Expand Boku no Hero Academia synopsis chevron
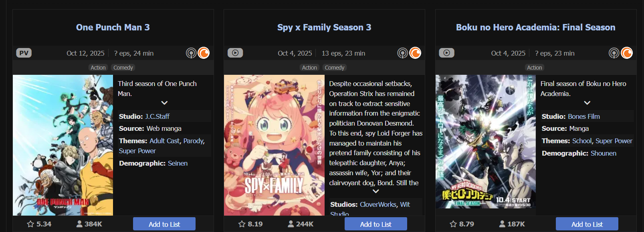This screenshot has width=644, height=232. pyautogui.click(x=587, y=103)
